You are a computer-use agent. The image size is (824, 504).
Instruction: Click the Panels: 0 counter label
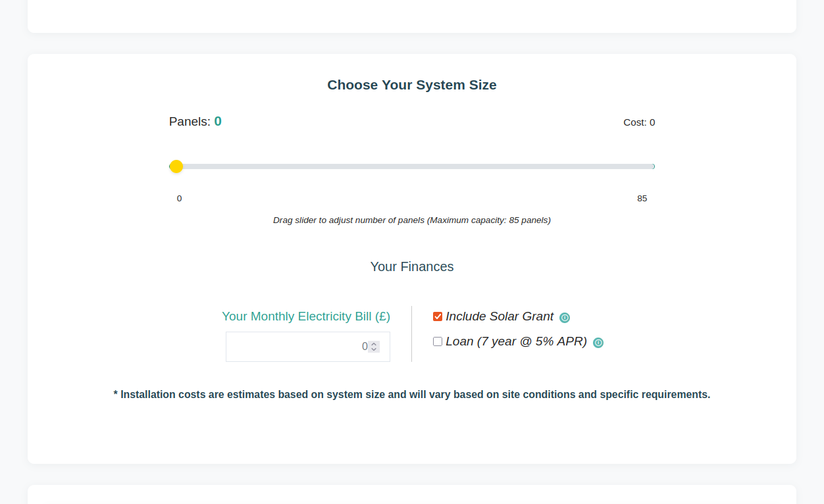[x=195, y=121]
